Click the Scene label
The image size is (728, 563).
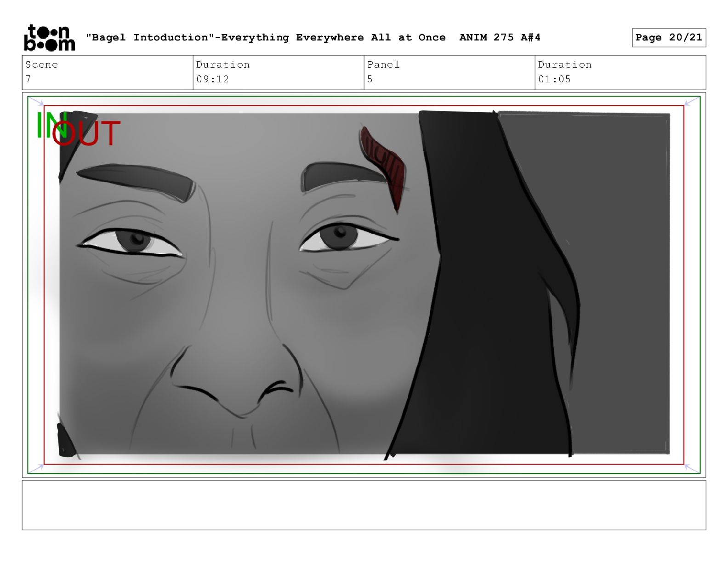pyautogui.click(x=42, y=64)
